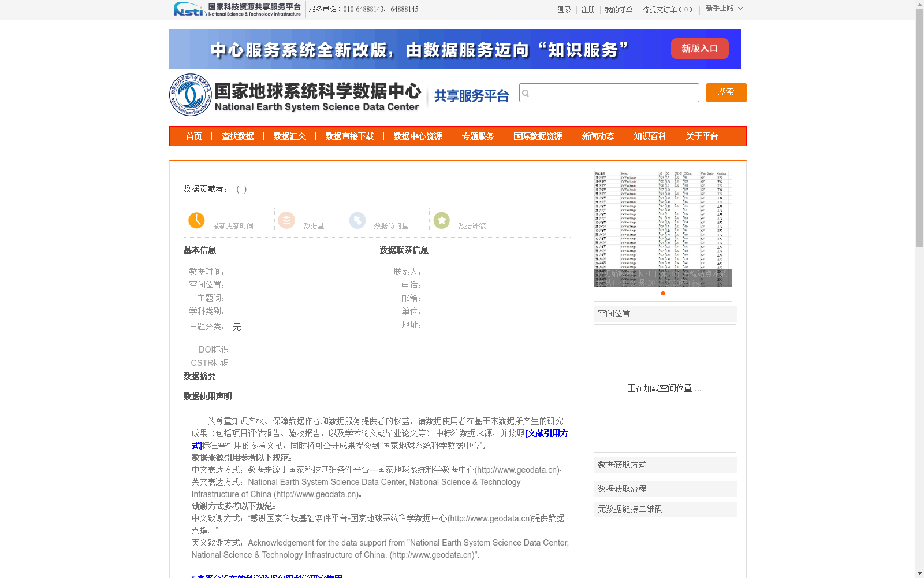Click the 数据访问量 label

click(391, 226)
